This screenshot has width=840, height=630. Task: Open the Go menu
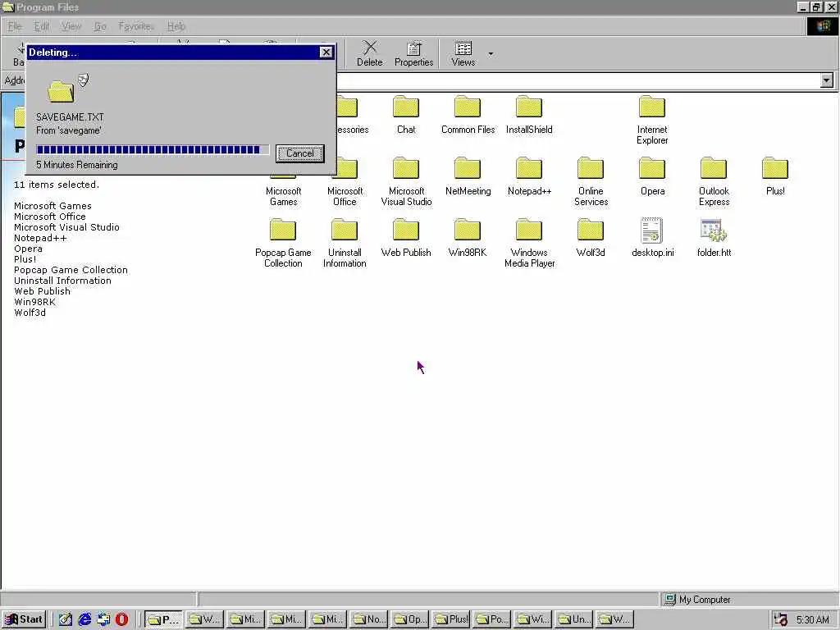coord(99,25)
